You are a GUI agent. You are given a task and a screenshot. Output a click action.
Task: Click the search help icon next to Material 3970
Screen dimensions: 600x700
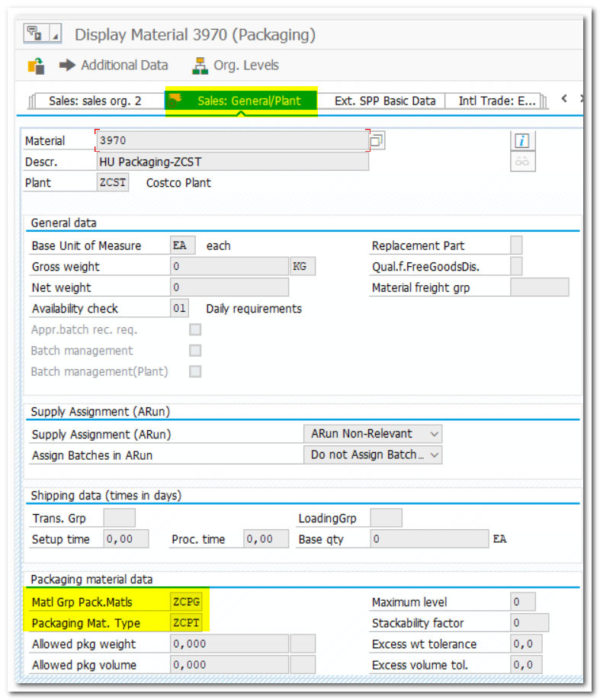(377, 140)
